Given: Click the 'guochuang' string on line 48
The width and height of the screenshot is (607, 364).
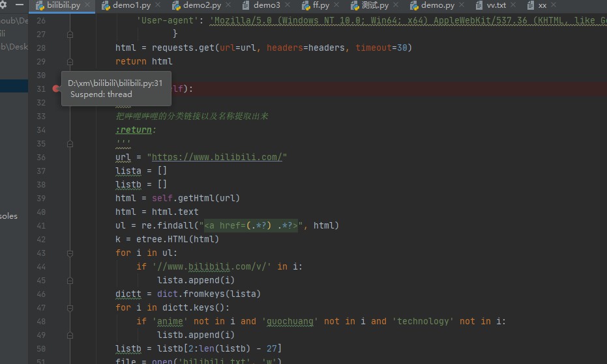Looking at the screenshot, I should (x=290, y=322).
